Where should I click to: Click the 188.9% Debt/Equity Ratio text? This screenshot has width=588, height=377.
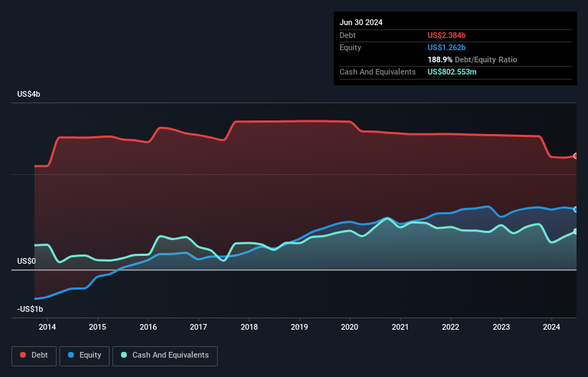472,59
